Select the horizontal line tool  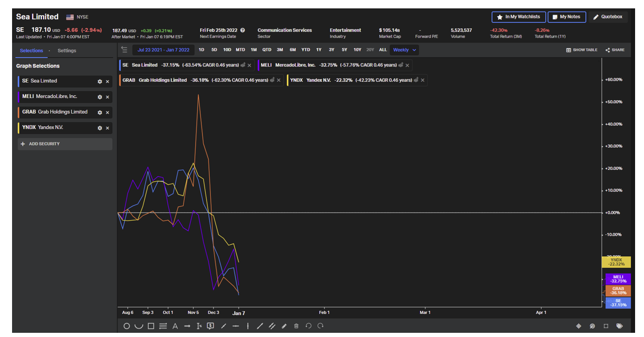click(x=235, y=326)
